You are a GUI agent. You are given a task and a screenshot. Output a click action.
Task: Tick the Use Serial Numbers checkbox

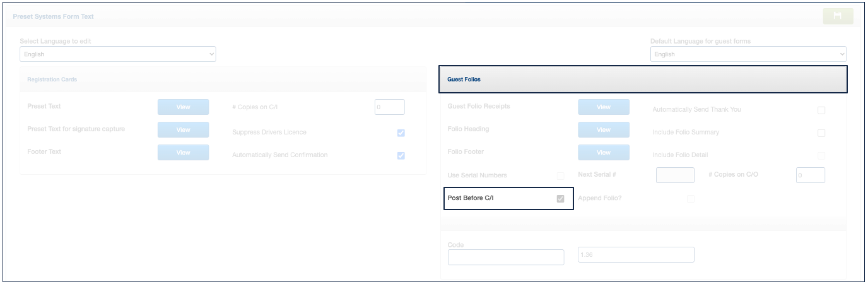pyautogui.click(x=560, y=176)
